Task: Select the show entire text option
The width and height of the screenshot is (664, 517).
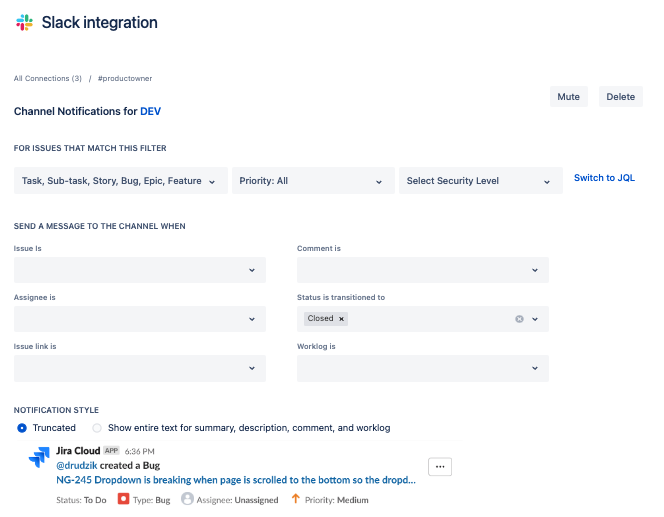Action: [x=97, y=428]
